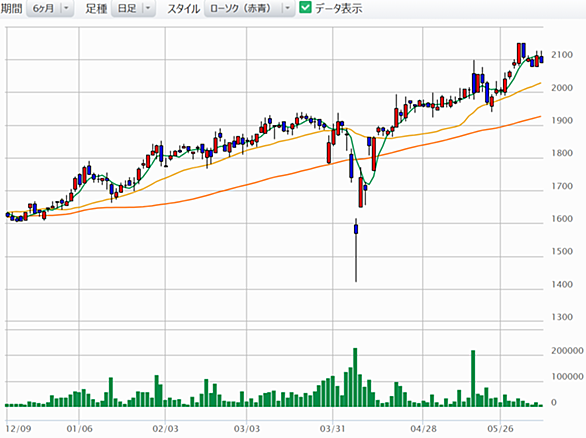This screenshot has width=586, height=438.
Task: Open the スタイル ローソク（赤青） dropdown
Action: [249, 8]
